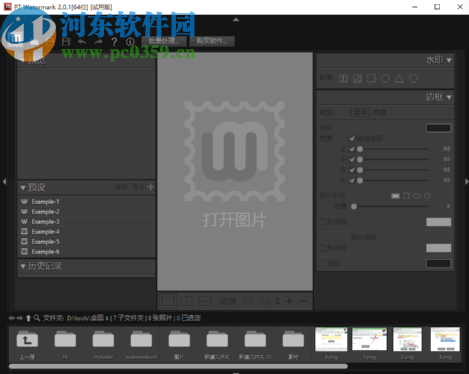
Task: Go back in the folder browser
Action: click(x=12, y=318)
